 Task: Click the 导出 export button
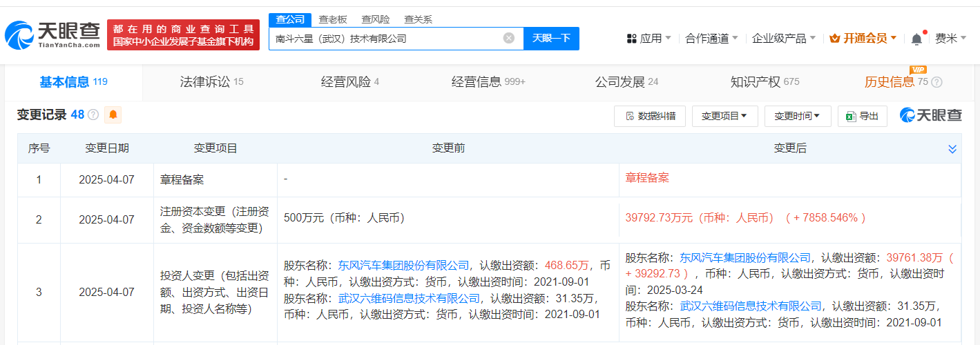click(863, 116)
